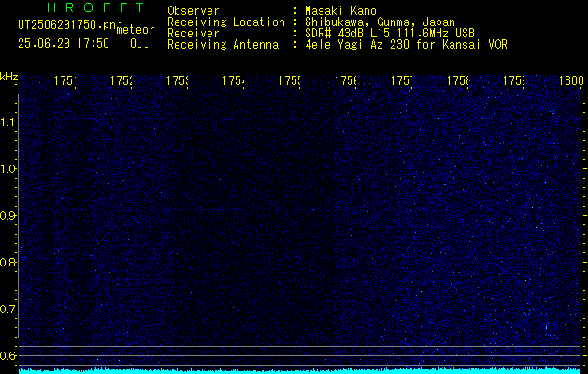Select the file name UT2506291750.pn
This screenshot has height=374, width=588.
[x=66, y=25]
